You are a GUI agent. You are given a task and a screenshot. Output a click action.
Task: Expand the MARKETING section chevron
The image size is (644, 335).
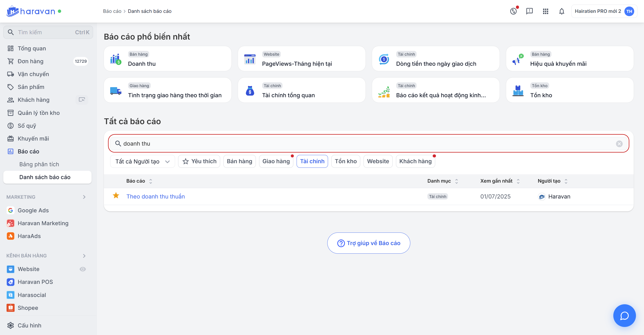tap(84, 197)
